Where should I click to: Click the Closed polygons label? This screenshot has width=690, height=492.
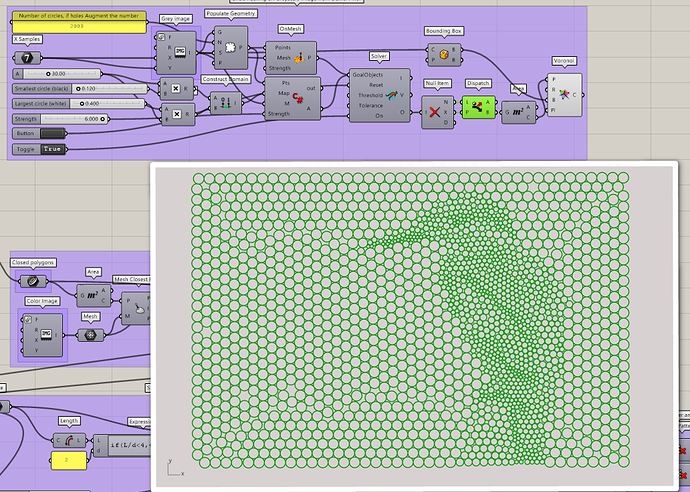click(x=33, y=262)
